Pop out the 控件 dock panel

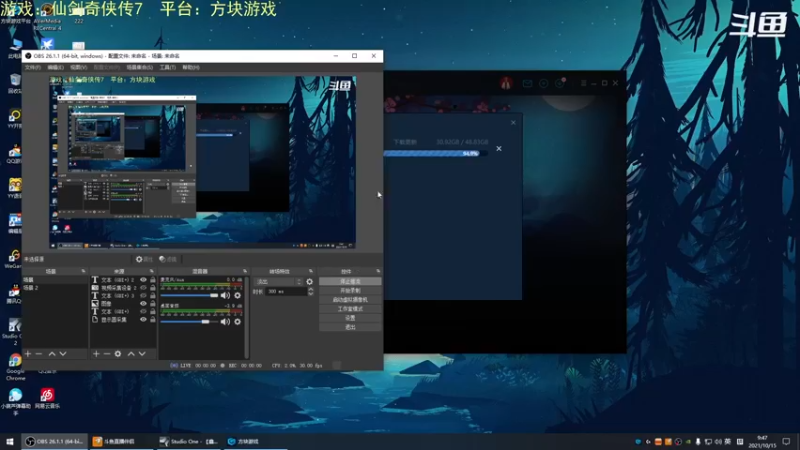pyautogui.click(x=378, y=271)
